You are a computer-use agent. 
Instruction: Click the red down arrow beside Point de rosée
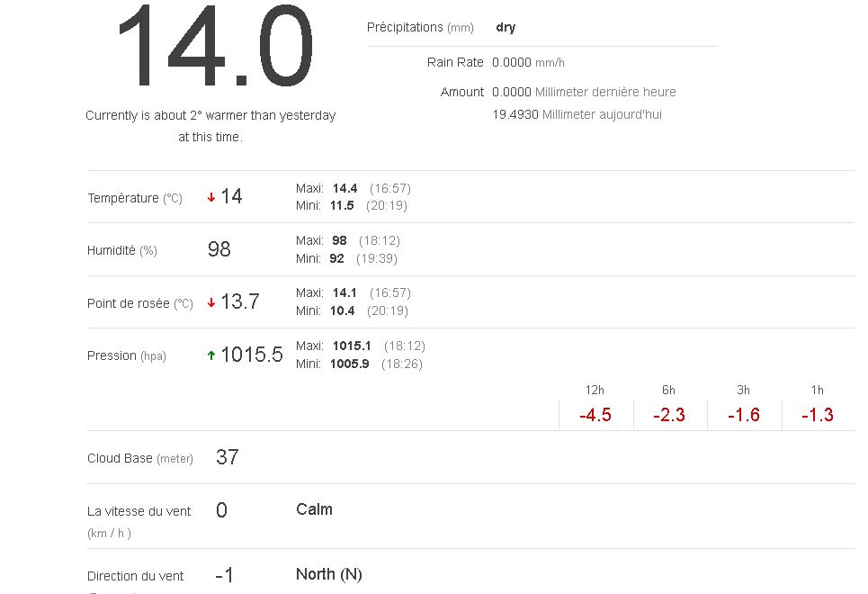pos(211,303)
